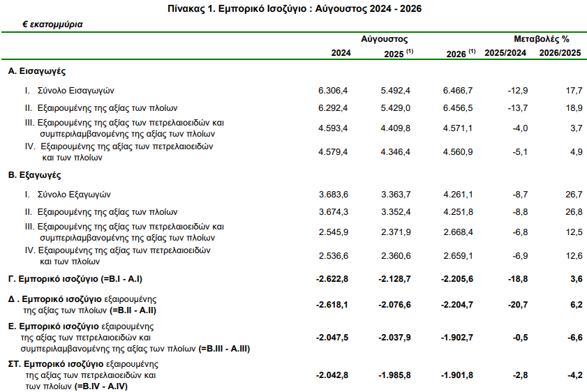Select the value 4.251,8
The width and height of the screenshot is (587, 392).
458,212
